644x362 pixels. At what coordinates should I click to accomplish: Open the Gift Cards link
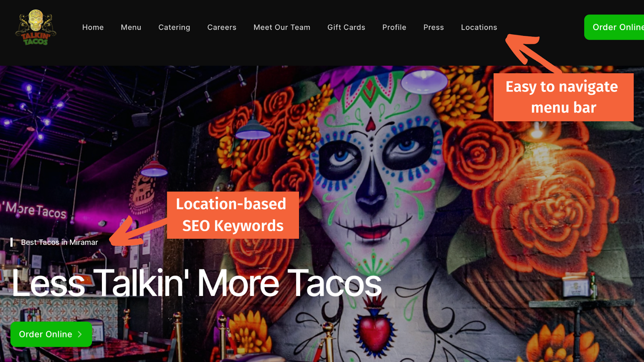[x=346, y=27]
